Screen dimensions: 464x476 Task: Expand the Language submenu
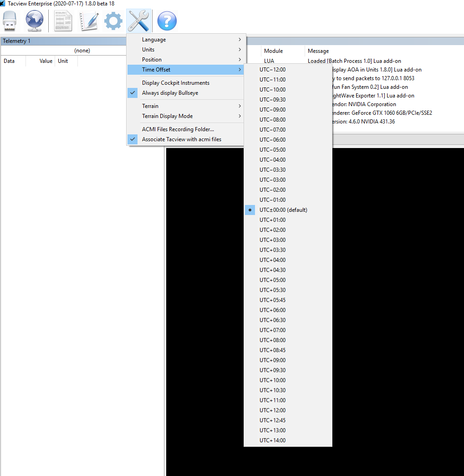pyautogui.click(x=185, y=40)
